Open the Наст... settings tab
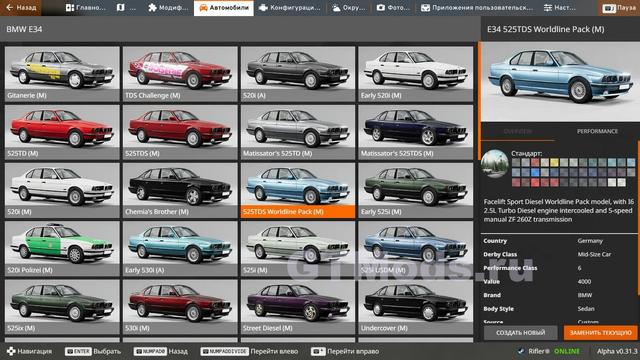The width and height of the screenshot is (640, 360). click(x=559, y=8)
